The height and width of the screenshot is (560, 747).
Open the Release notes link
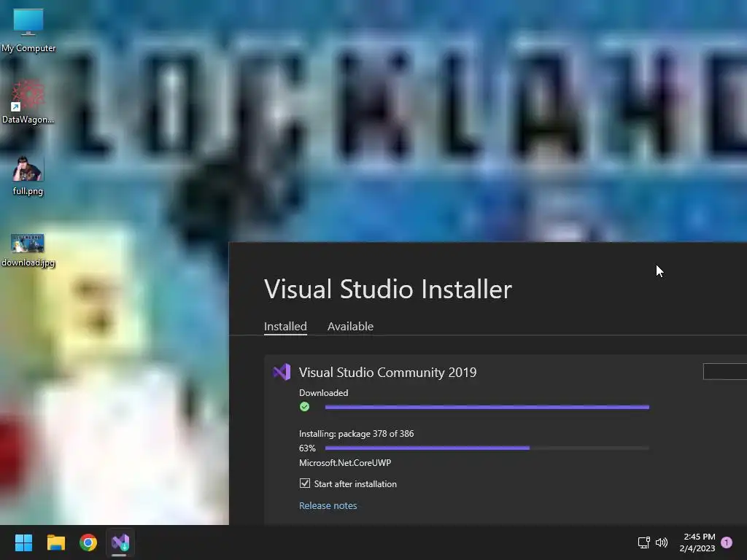pyautogui.click(x=328, y=506)
